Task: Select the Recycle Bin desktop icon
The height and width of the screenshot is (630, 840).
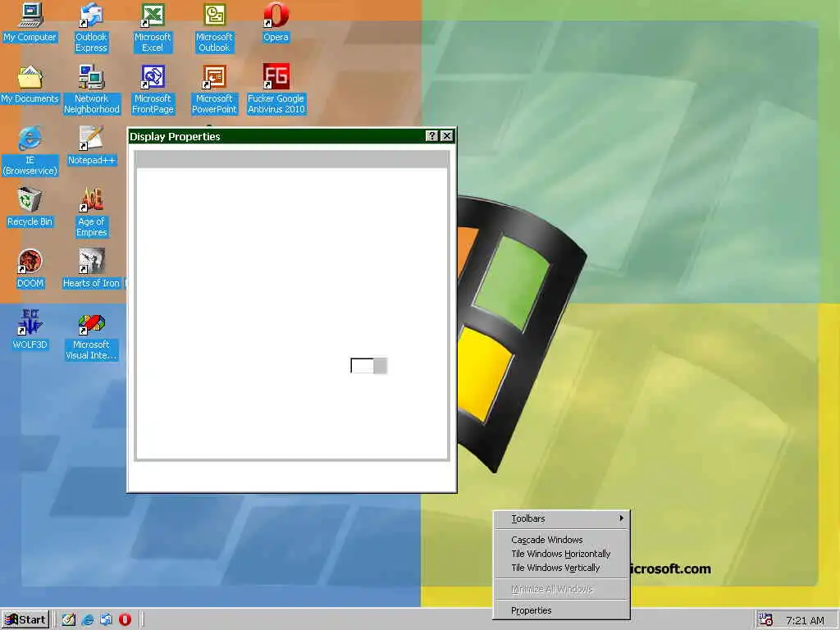Action: coord(30,208)
